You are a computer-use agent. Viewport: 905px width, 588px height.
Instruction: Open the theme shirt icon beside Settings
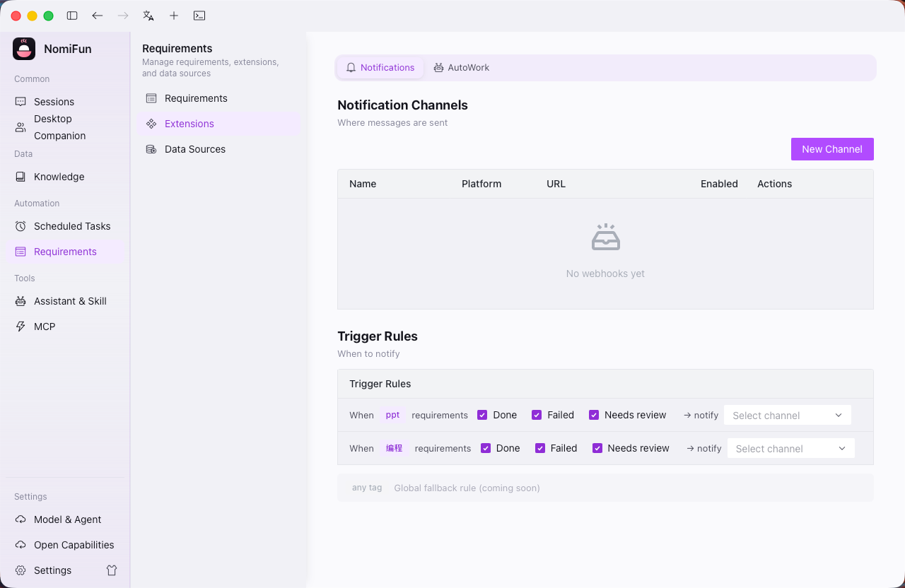pyautogui.click(x=112, y=570)
